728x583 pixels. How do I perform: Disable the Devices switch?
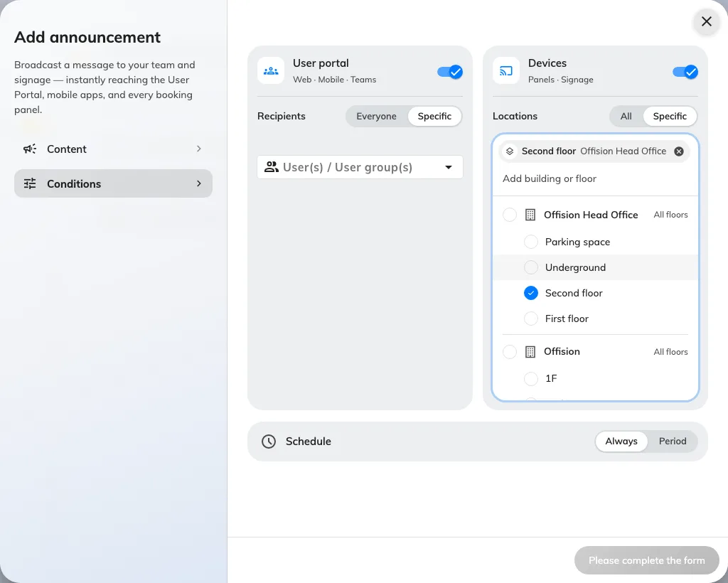[x=685, y=72]
